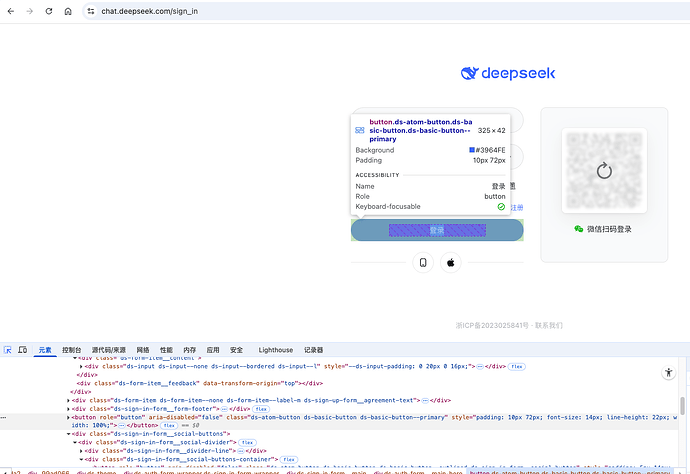Switch to the 控制台 DevTools tab
The height and width of the screenshot is (474, 690).
[72, 350]
